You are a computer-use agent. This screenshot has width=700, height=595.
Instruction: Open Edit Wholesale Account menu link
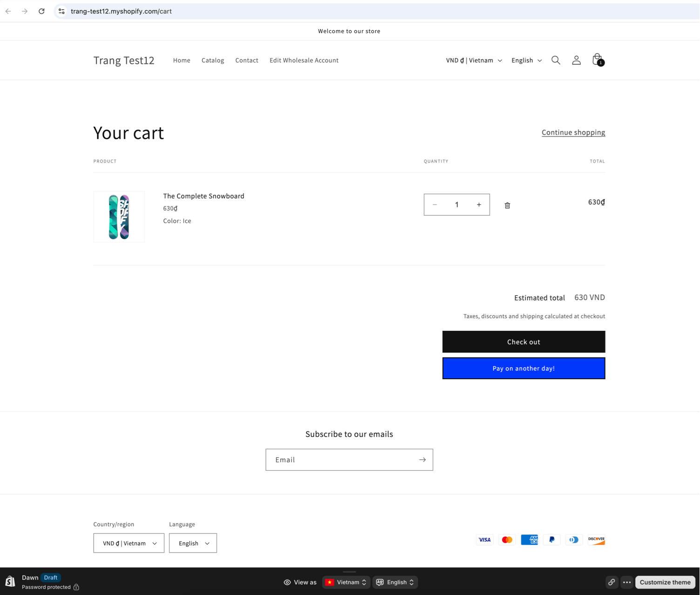point(304,60)
